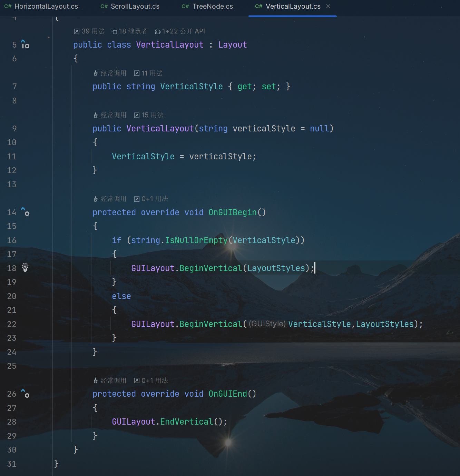Click the (GUIStyle) inlay hint on line 22
The width and height of the screenshot is (460, 476).
[x=267, y=324]
